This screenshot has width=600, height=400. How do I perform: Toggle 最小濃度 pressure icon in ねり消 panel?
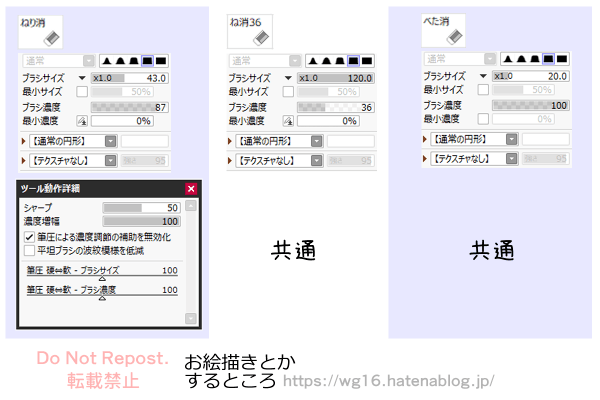(82, 121)
